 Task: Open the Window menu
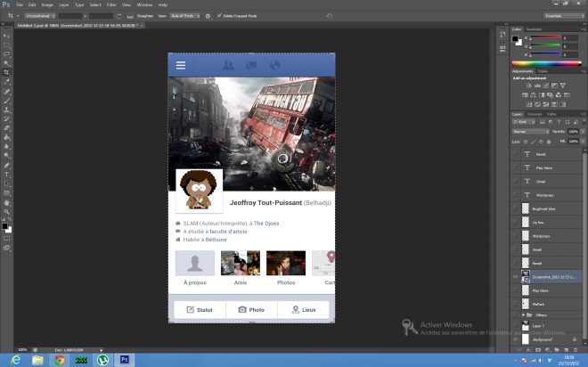pos(144,4)
